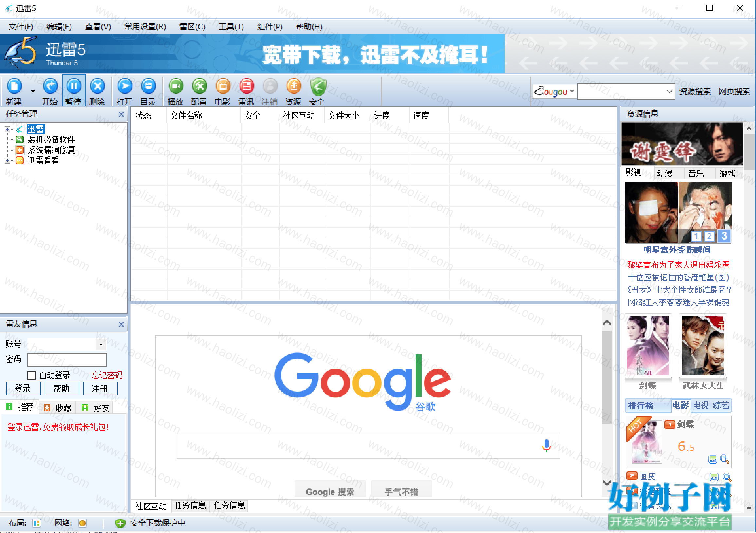Select 装机必备软件 in task tree

pos(51,140)
